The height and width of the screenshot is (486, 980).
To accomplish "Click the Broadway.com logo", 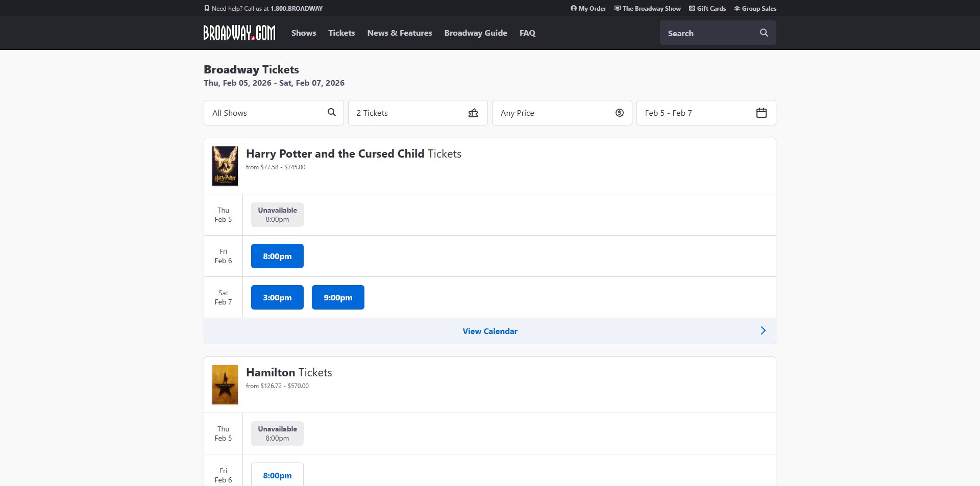I will [x=239, y=33].
